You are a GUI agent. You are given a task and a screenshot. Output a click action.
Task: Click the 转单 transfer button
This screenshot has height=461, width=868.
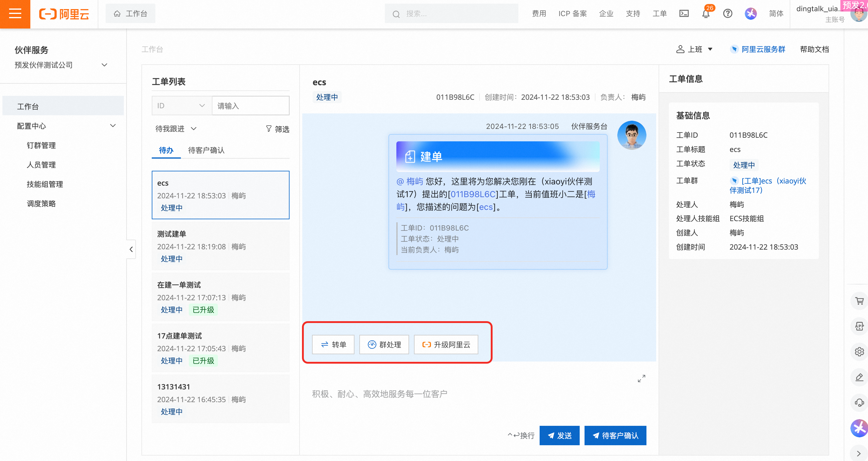click(333, 345)
